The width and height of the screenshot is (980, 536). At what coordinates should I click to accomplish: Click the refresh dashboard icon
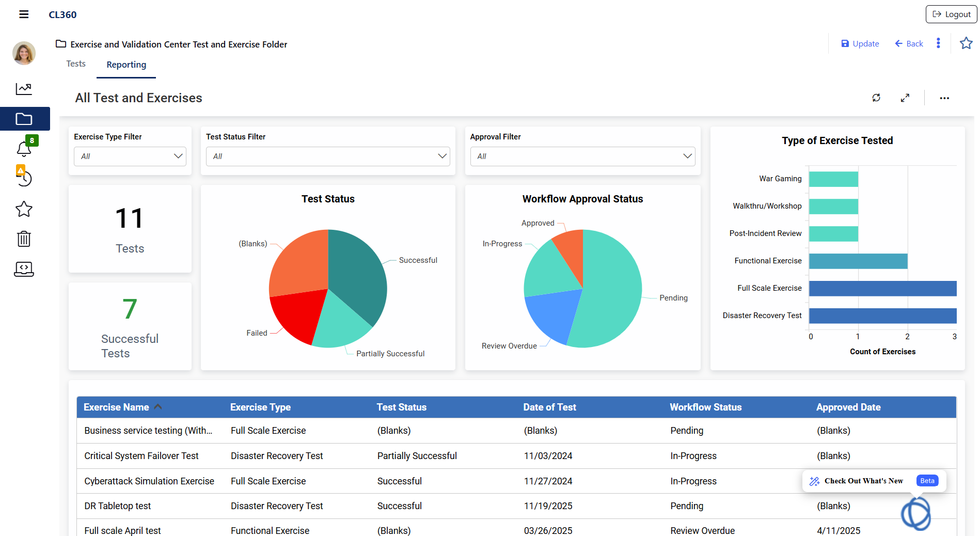[x=876, y=98]
